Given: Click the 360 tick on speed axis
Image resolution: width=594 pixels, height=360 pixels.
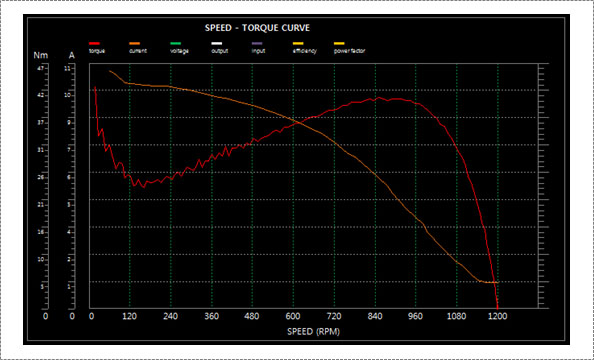Looking at the screenshot, I should (211, 316).
